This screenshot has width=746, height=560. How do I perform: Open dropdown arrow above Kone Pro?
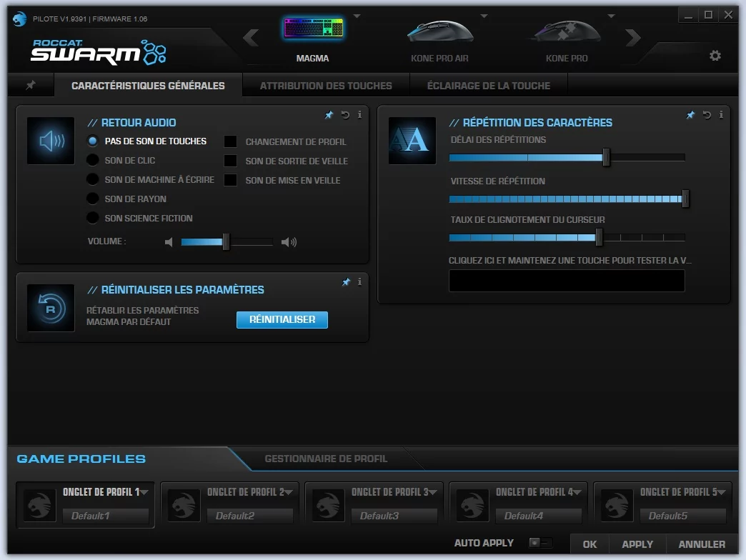tap(612, 16)
